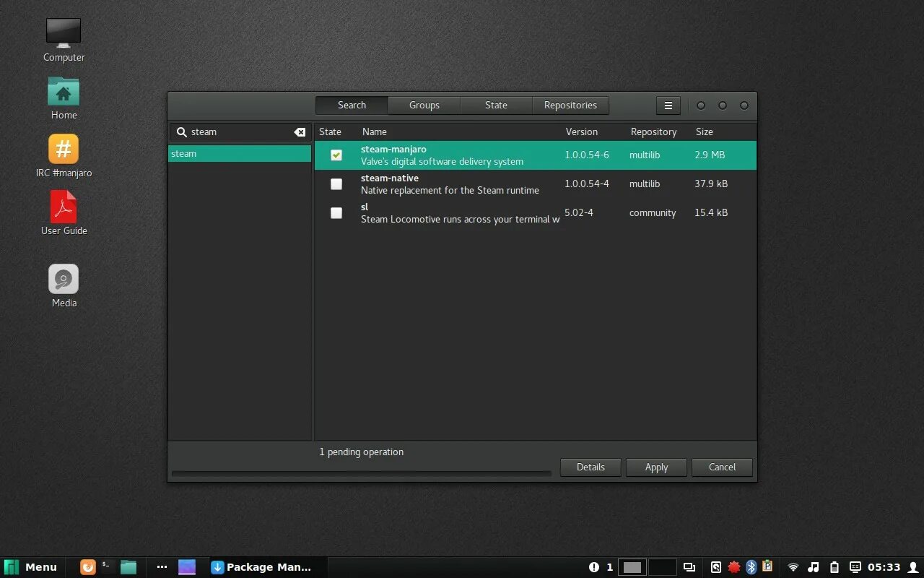Select the Package Manager taskbar window button
Viewport: 924px width, 578px height.
click(267, 567)
